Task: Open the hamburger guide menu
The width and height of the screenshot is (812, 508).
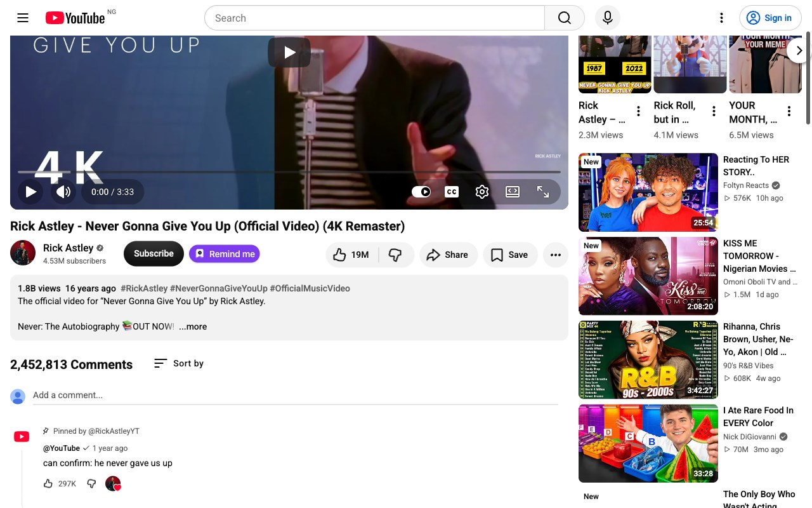Action: 23,18
